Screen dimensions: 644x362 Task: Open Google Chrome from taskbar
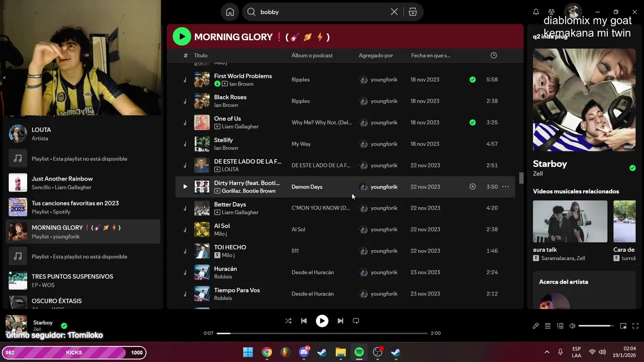pos(267,352)
